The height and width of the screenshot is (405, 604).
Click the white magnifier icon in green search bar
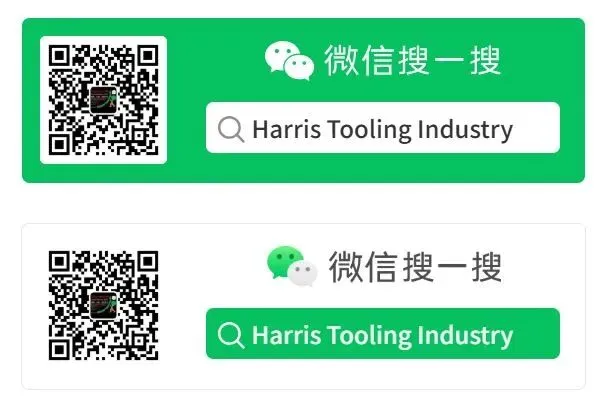(x=231, y=335)
